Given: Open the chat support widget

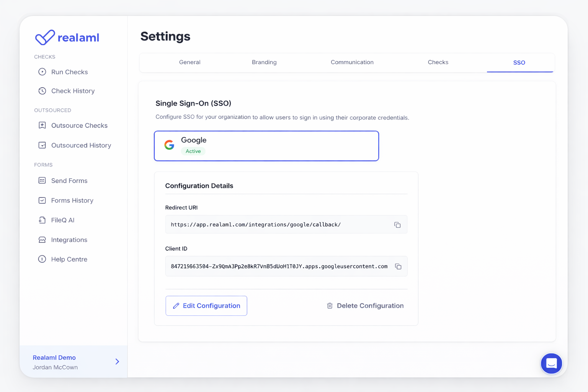Looking at the screenshot, I should [x=551, y=363].
